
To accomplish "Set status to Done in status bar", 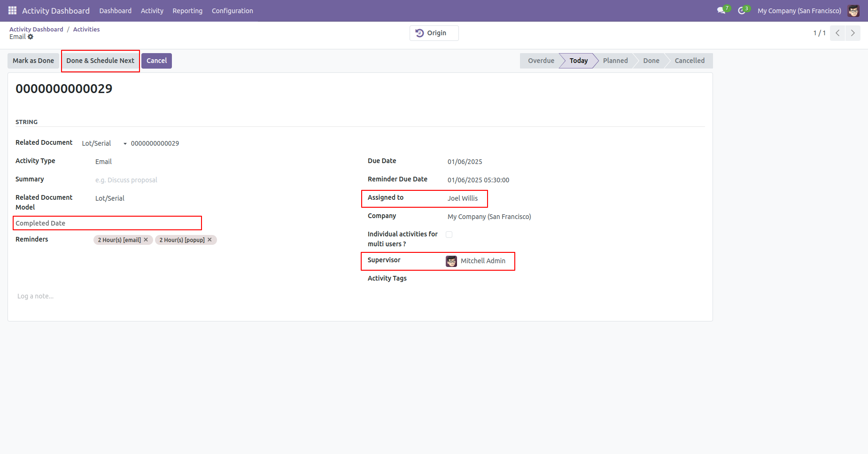I will point(651,61).
